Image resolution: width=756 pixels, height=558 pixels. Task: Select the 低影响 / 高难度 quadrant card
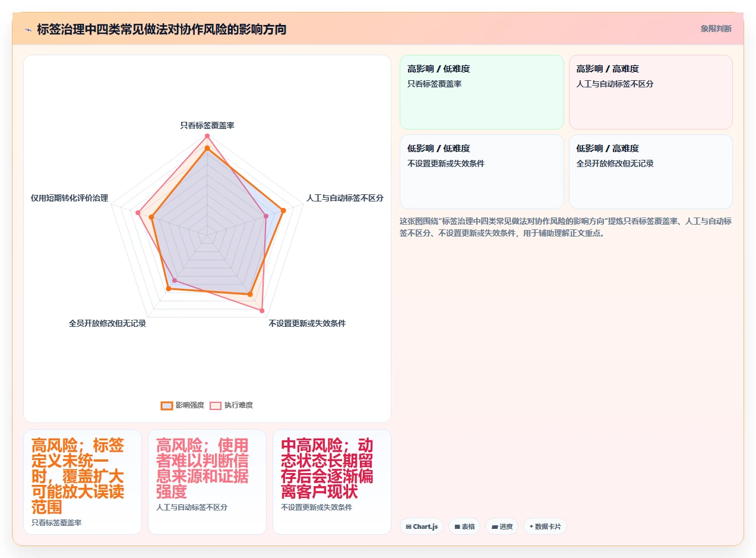tap(651, 172)
